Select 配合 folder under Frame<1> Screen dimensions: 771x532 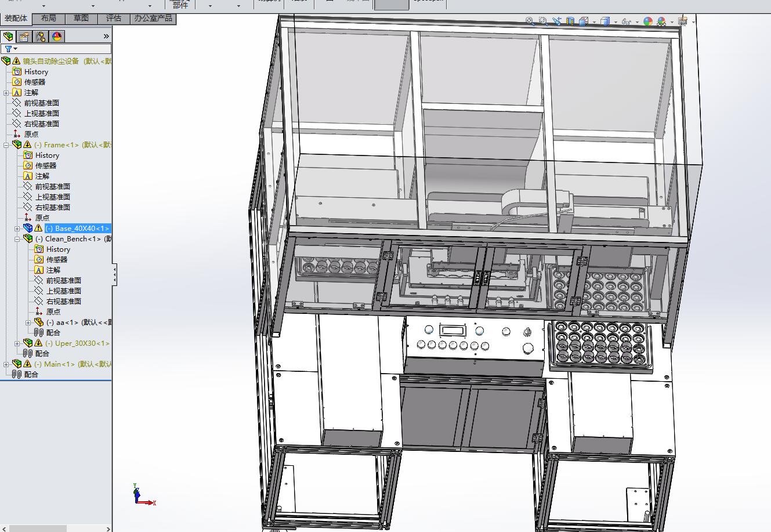[42, 354]
